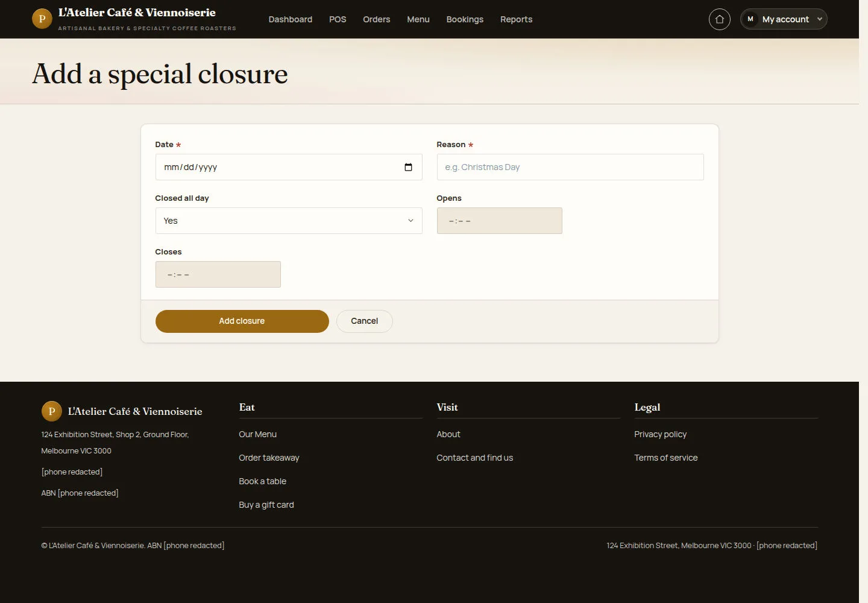The width and height of the screenshot is (868, 603).
Task: Click into the Reason text field
Action: click(570, 167)
